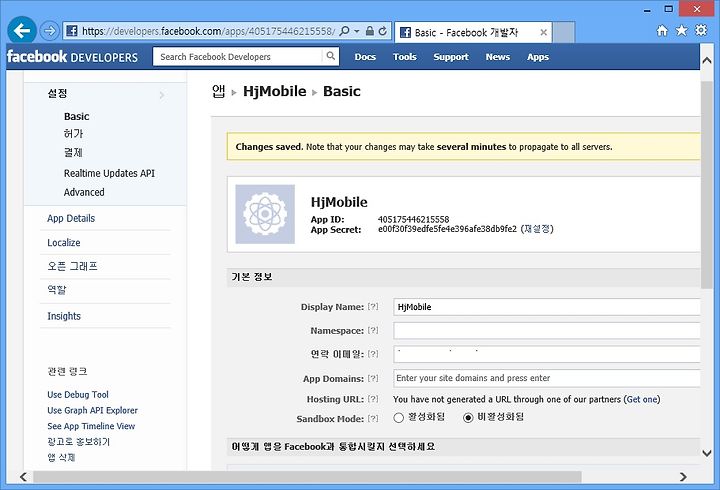This screenshot has height=490, width=720.
Task: Click HjMobile breadcrumb link
Action: tap(275, 91)
